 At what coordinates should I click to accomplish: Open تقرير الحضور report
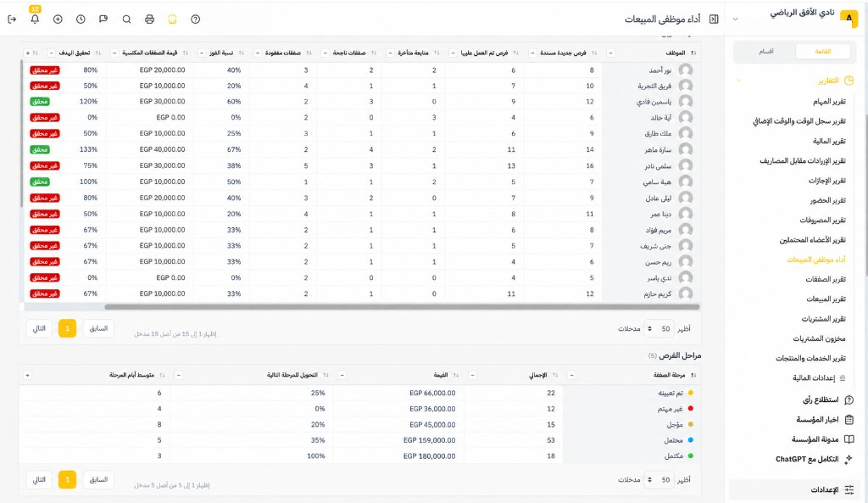point(828,200)
